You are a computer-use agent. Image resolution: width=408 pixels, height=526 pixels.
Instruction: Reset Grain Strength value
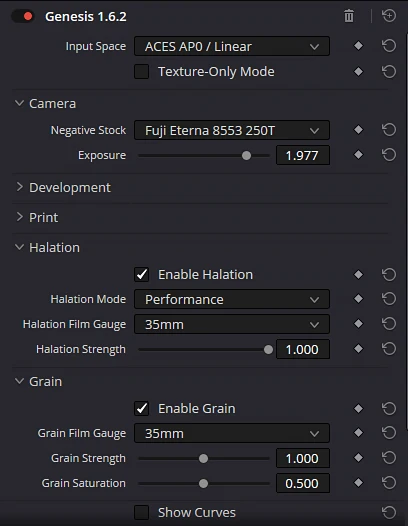pyautogui.click(x=389, y=458)
